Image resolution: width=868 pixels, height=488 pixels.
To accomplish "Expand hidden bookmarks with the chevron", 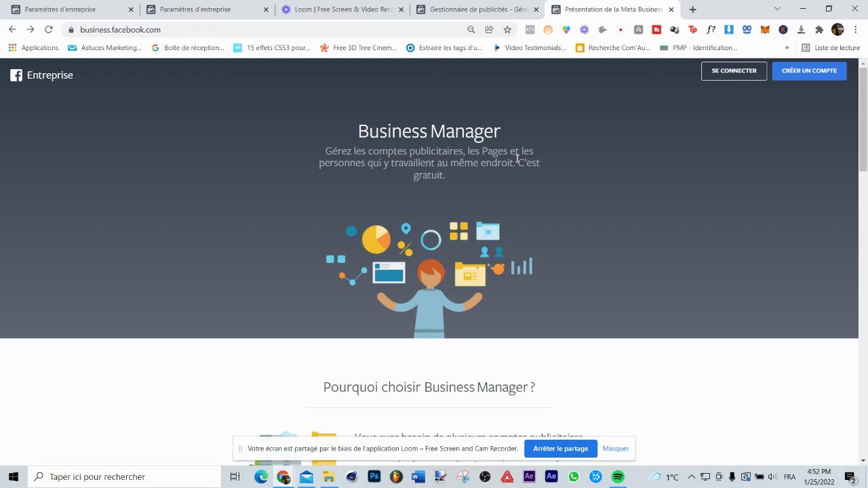I will 787,48.
